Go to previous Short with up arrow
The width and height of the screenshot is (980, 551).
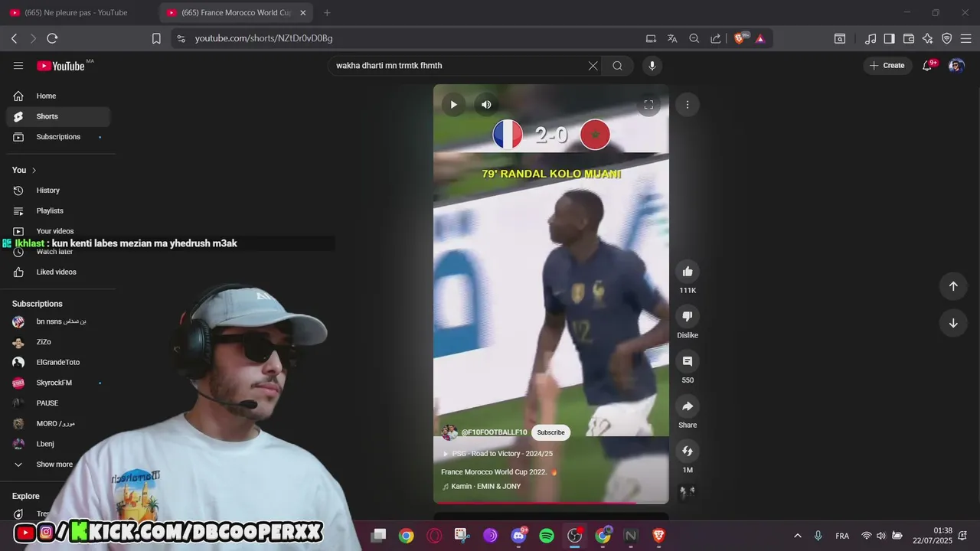[x=953, y=286]
